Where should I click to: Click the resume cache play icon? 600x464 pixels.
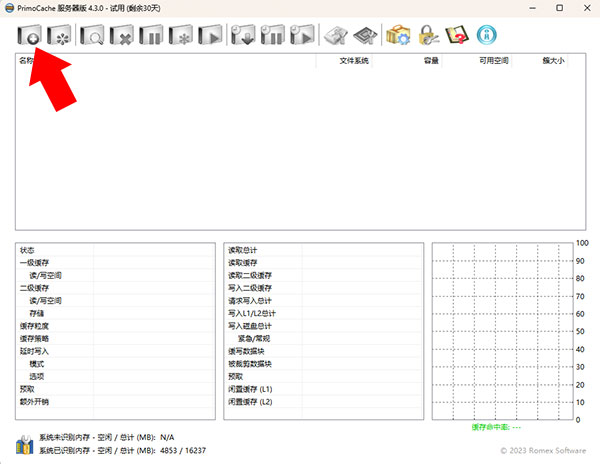click(210, 35)
